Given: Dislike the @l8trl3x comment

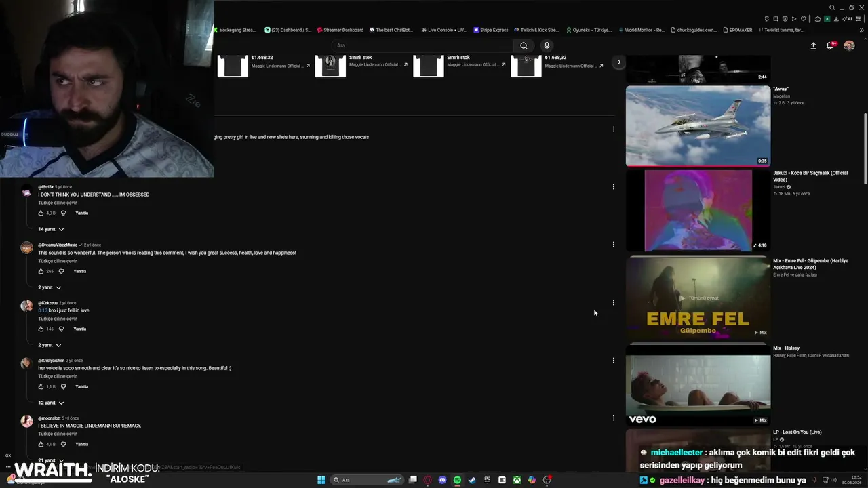Looking at the screenshot, I should pos(63,213).
